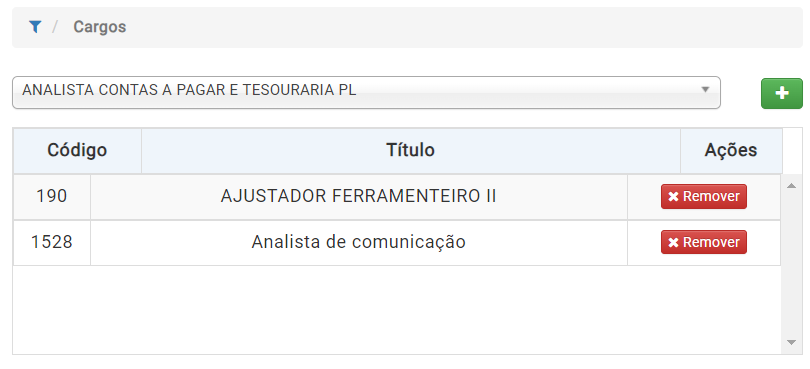Screen dimensions: 810x369
Task: Select the ANALISTA CONTAS A PAGAR combo box
Action: coord(366,93)
